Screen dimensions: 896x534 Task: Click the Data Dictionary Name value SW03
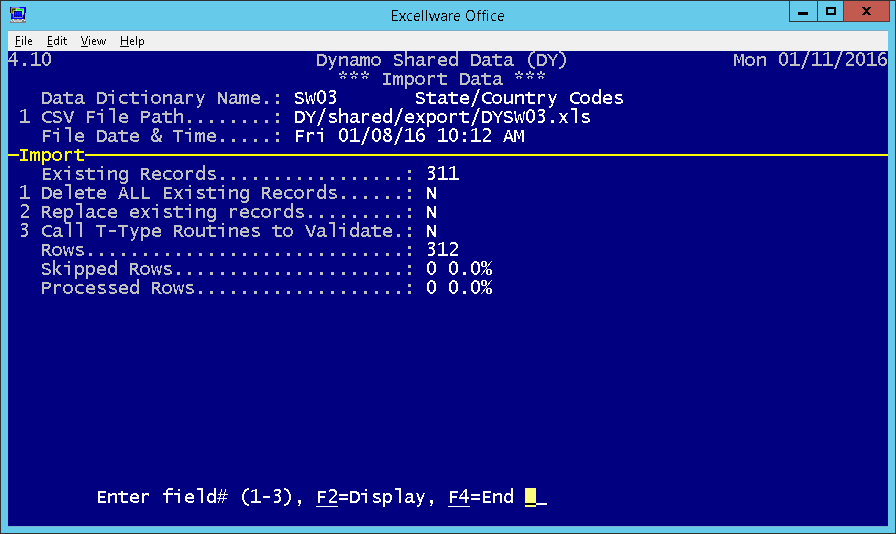315,98
